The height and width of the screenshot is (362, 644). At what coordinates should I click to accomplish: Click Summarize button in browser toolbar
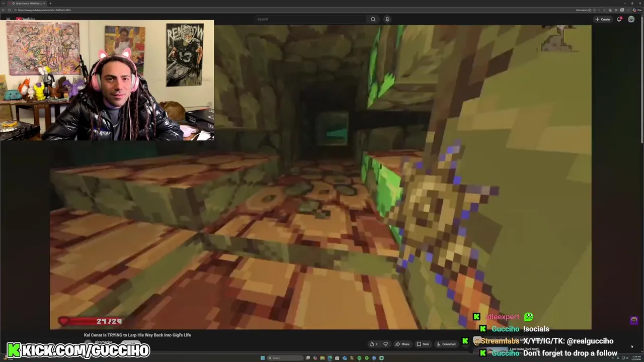pyautogui.click(x=584, y=10)
